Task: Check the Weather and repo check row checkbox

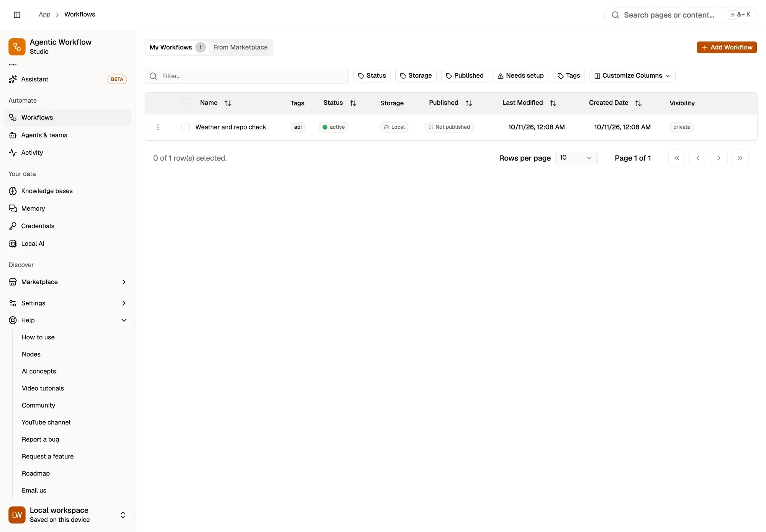Action: (185, 127)
